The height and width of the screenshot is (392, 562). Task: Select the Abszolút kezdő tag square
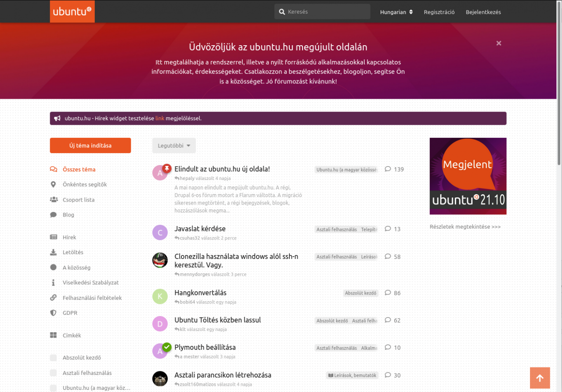tap(54, 358)
